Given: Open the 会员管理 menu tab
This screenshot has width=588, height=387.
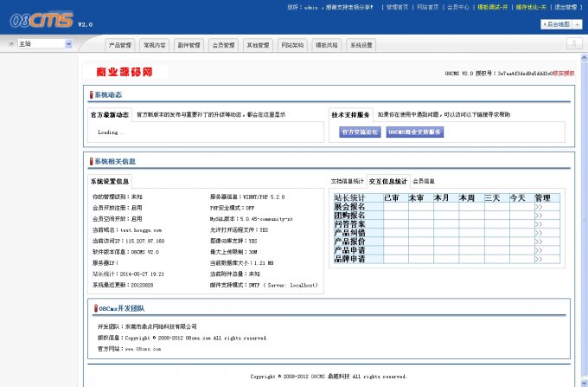Looking at the screenshot, I should tap(223, 45).
